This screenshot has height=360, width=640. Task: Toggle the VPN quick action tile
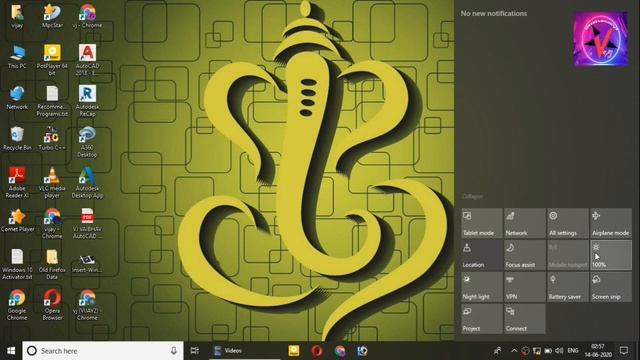tap(525, 287)
